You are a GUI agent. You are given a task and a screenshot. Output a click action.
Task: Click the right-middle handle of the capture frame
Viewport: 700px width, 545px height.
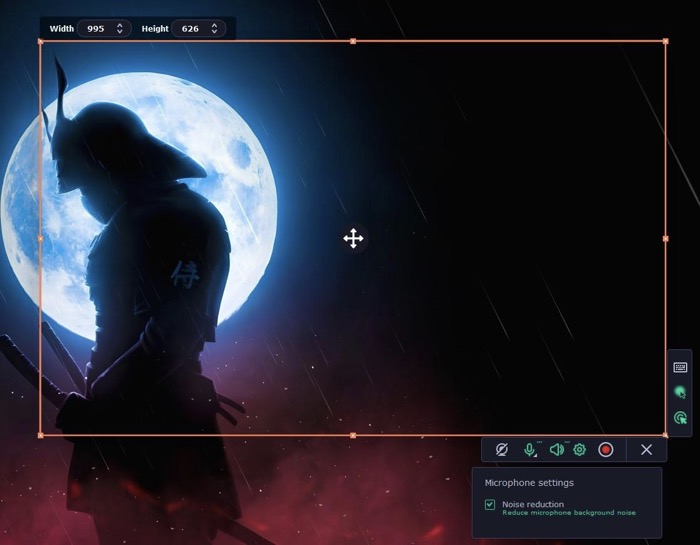coord(666,239)
